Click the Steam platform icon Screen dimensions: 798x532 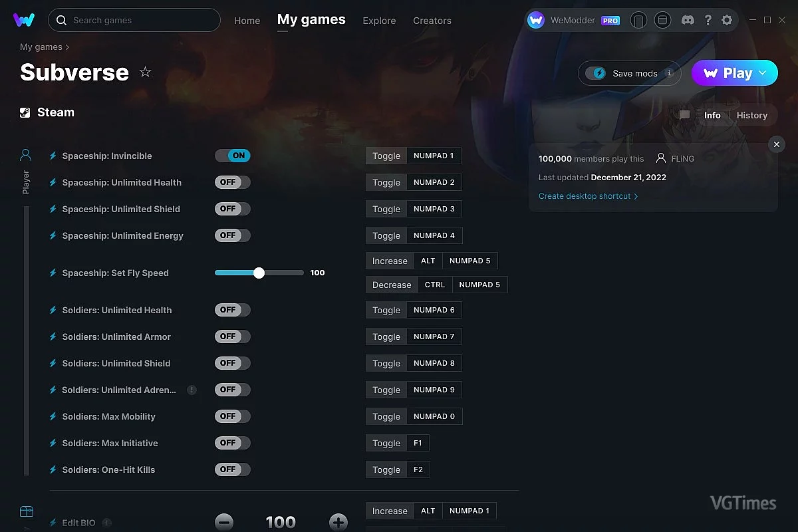[x=25, y=112]
